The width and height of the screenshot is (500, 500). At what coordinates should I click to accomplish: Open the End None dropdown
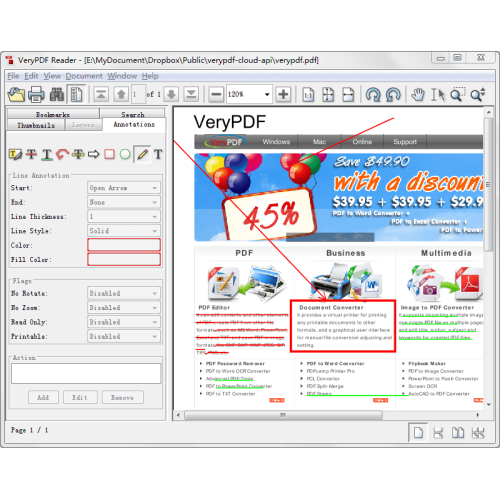coord(124,202)
